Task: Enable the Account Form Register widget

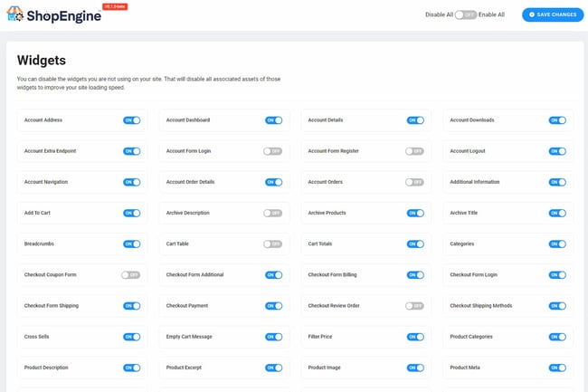Action: (x=414, y=151)
